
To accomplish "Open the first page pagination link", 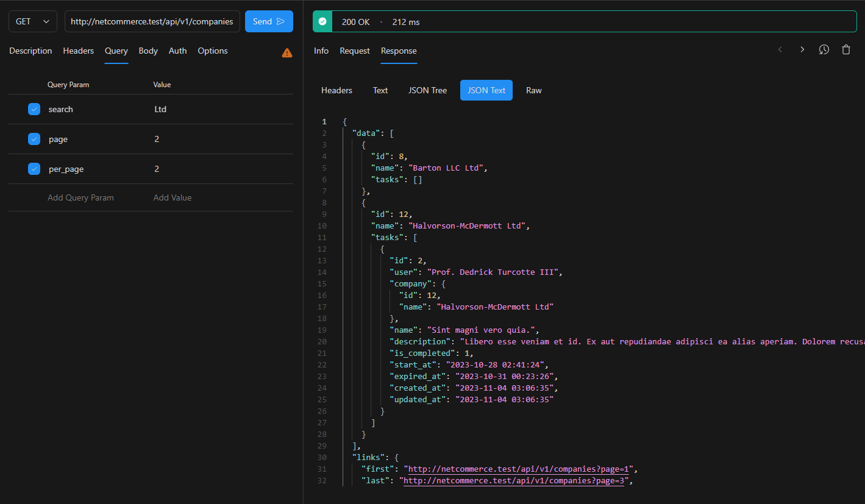I will pos(516,469).
